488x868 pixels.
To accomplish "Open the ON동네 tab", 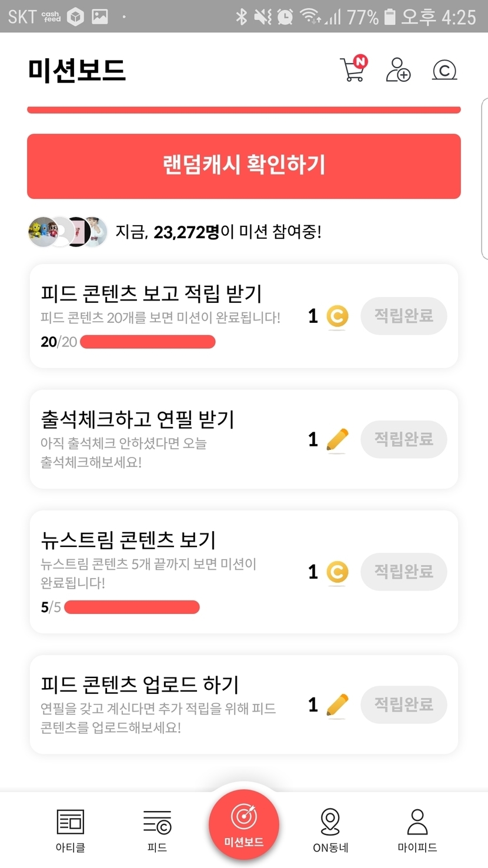I will pos(330,830).
